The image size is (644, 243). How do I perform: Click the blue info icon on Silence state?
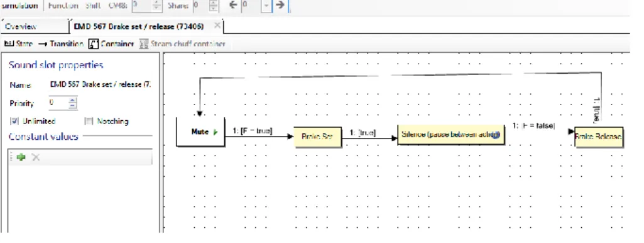click(x=495, y=135)
